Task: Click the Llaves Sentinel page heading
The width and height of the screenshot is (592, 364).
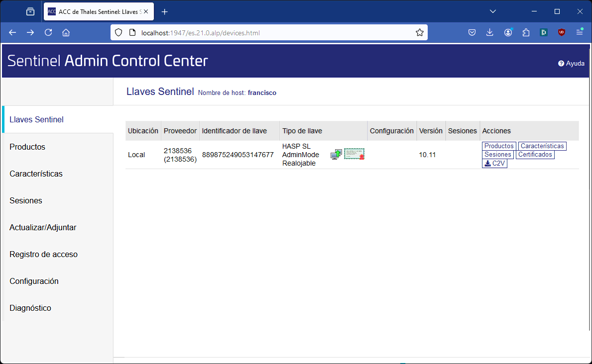Action: [160, 91]
